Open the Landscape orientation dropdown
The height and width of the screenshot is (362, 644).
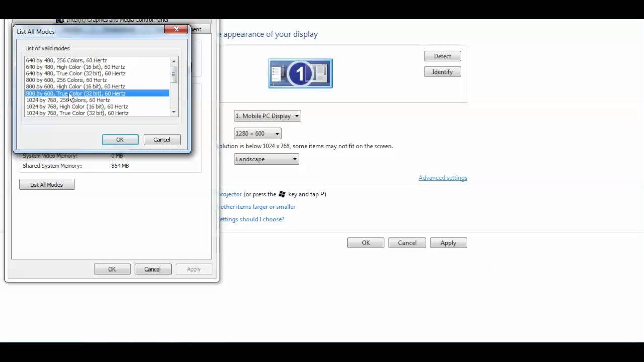(267, 159)
